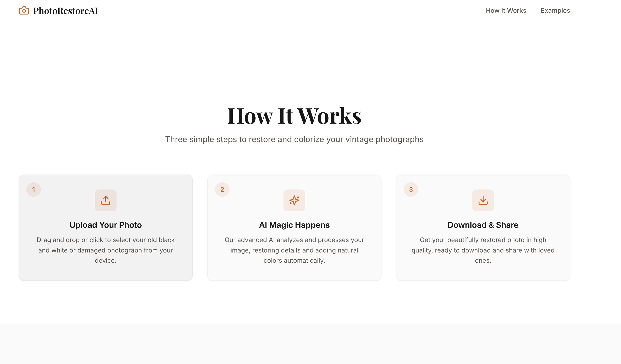This screenshot has height=364, width=621.
Task: Click the step 3 number badge
Action: (411, 189)
